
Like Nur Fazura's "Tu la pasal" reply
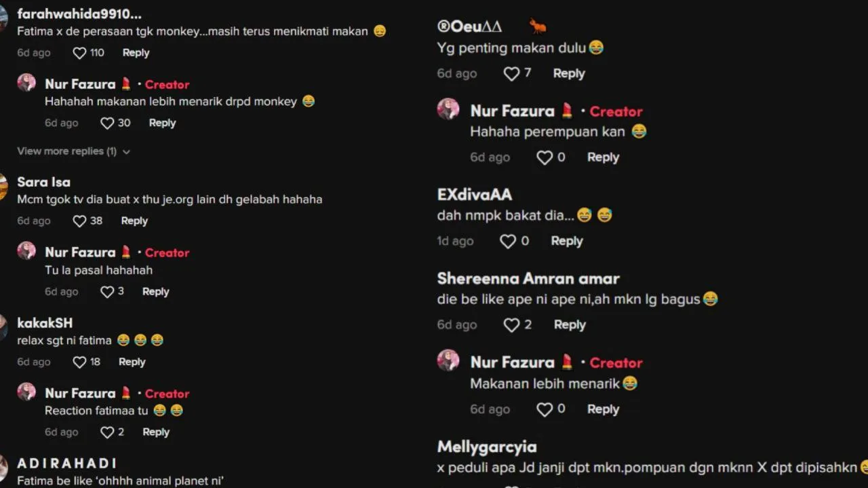tap(107, 292)
